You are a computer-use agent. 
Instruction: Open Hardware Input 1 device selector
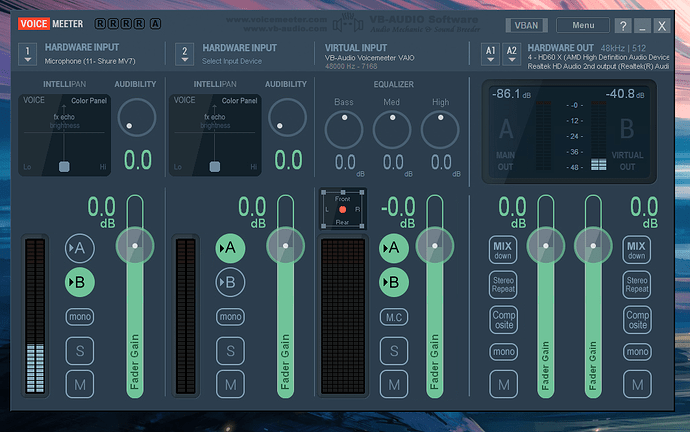28,53
